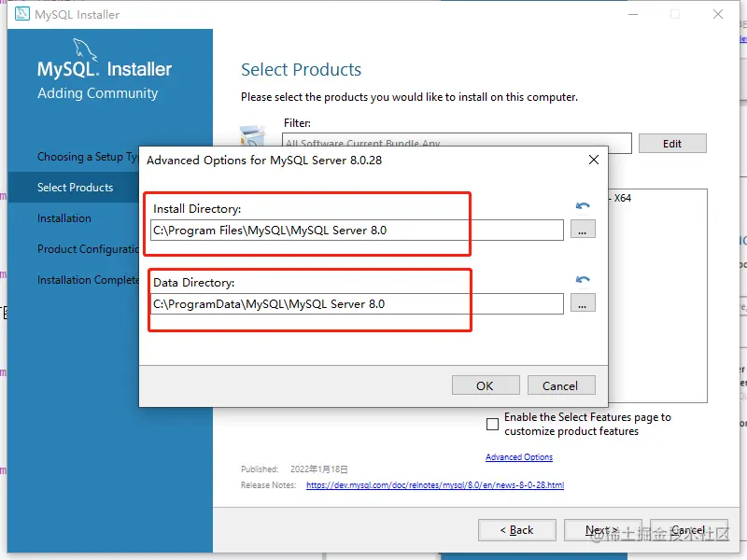Select the Select Products step
This screenshot has height=560, width=747.
[76, 188]
